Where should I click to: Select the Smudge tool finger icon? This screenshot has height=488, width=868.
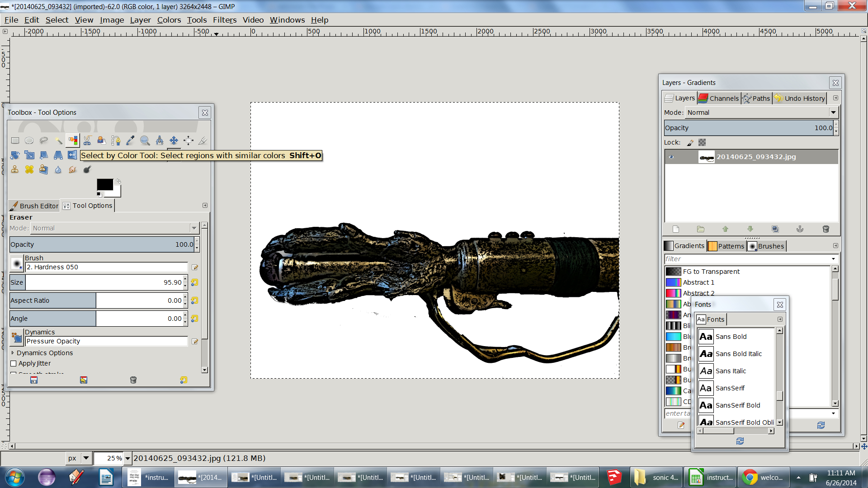[x=72, y=169]
